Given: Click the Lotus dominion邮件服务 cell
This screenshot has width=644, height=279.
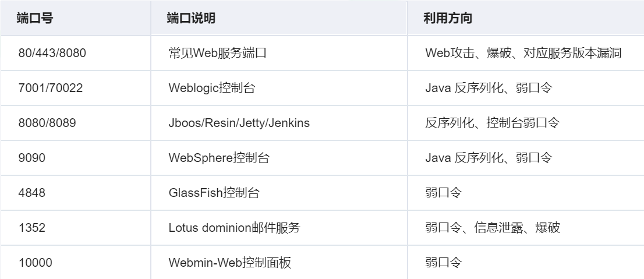Looking at the screenshot, I should click(279, 228).
